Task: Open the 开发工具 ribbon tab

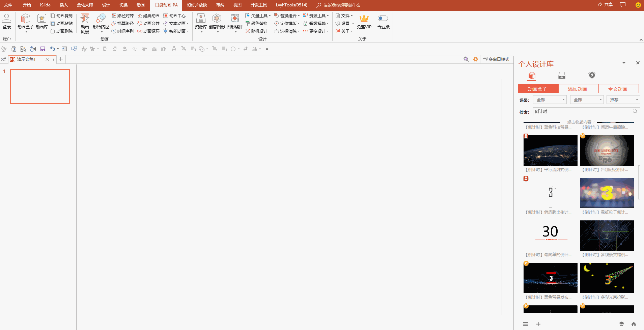Action: 258,5
